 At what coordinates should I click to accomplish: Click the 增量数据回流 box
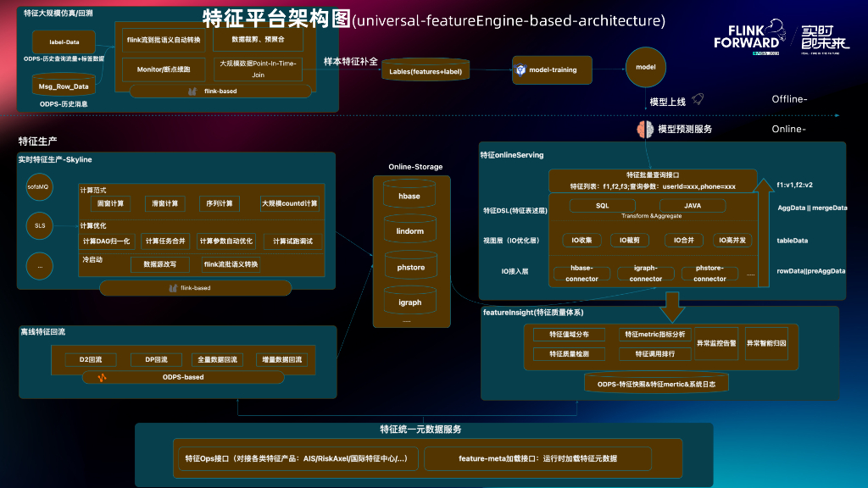point(282,359)
